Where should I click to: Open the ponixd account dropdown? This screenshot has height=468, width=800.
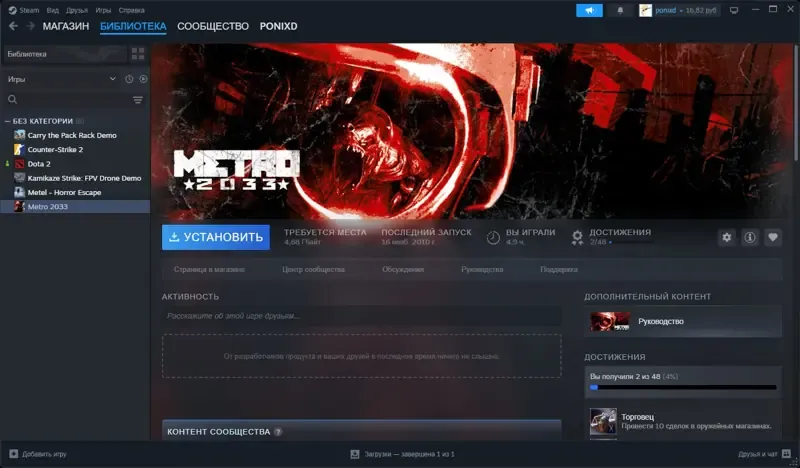[x=681, y=10]
